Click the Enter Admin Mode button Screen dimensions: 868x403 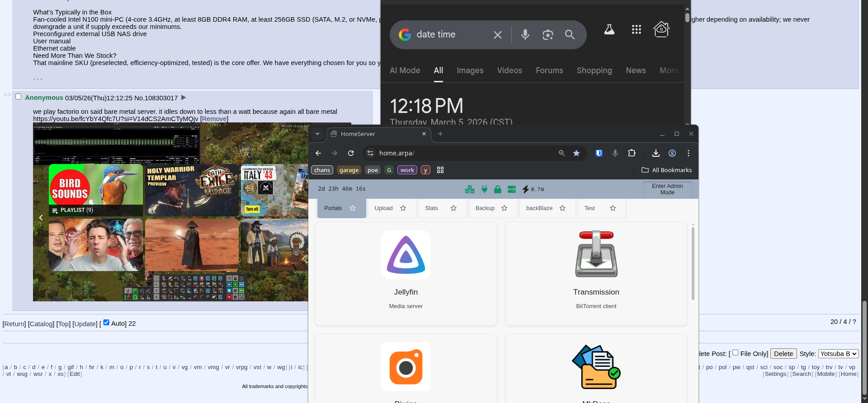click(667, 189)
